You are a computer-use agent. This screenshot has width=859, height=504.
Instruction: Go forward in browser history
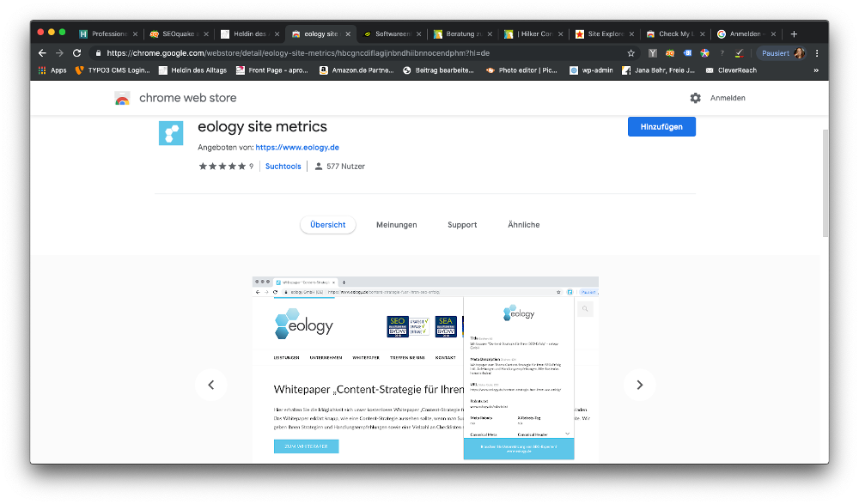pyautogui.click(x=60, y=53)
